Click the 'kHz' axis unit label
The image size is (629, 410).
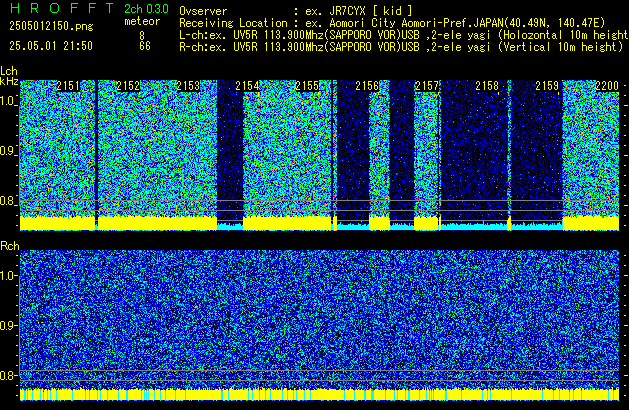(x=9, y=81)
